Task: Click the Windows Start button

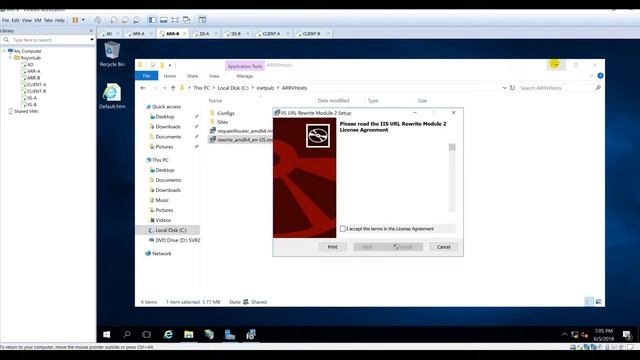Action: (107, 335)
